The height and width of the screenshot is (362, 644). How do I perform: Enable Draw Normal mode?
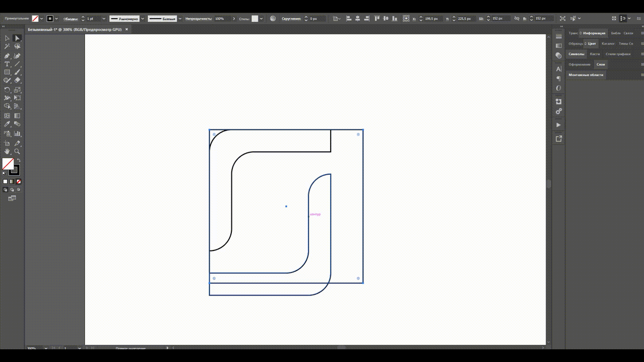(5, 189)
